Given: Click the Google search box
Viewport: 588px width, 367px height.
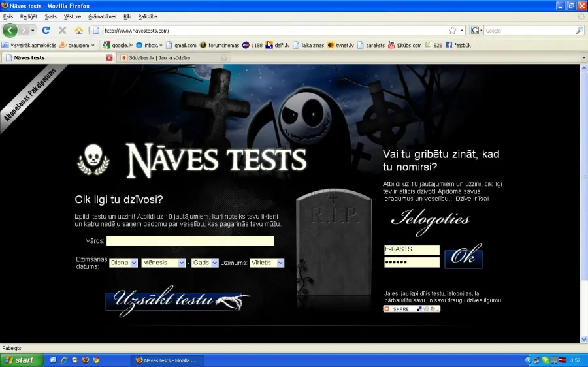Looking at the screenshot, I should 529,31.
